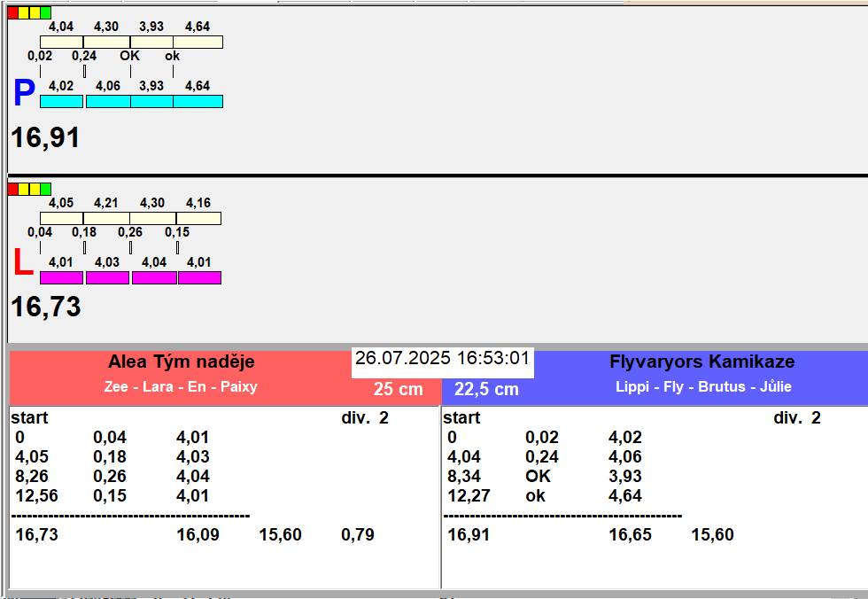
Task: Select the red L lane letter
Action: click(x=22, y=263)
